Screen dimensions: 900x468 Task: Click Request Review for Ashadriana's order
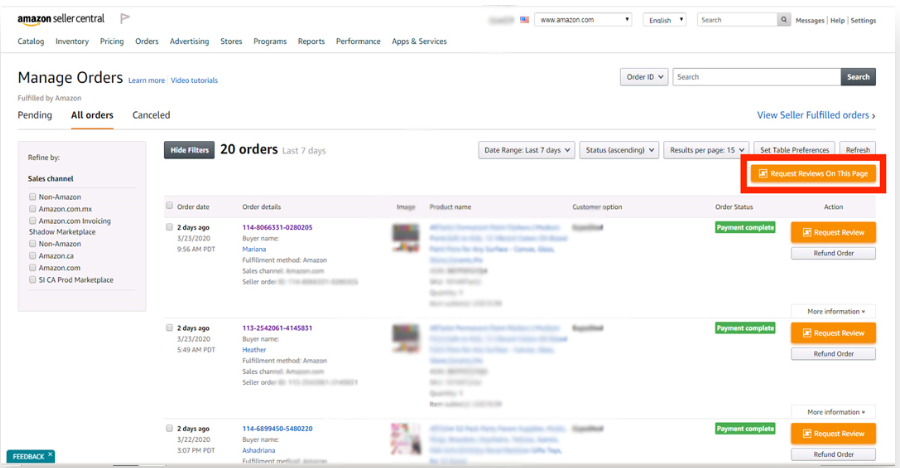point(833,434)
